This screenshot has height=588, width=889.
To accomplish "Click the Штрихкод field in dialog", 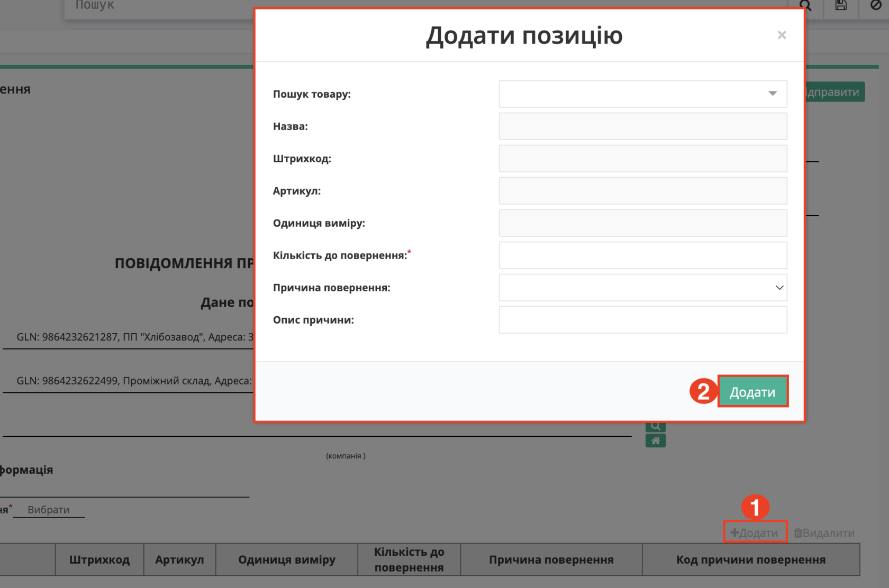I will point(642,159).
